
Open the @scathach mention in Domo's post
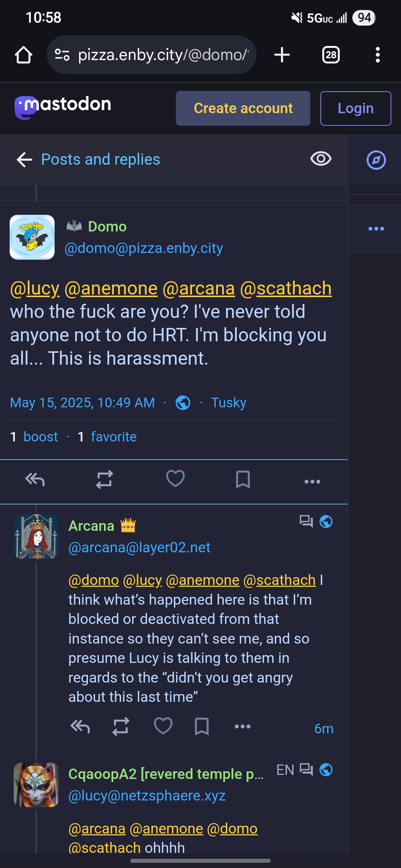286,289
